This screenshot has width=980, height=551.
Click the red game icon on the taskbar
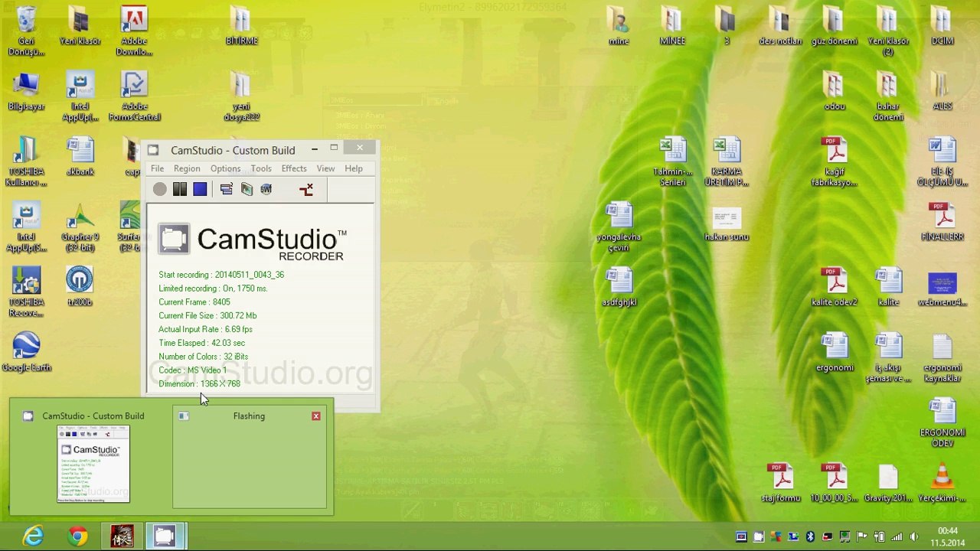click(122, 536)
